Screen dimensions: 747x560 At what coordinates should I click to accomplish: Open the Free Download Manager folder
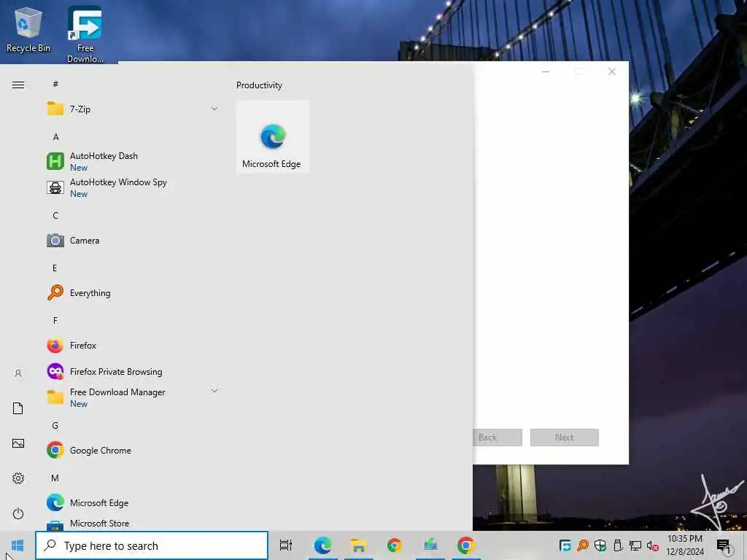[x=133, y=397]
